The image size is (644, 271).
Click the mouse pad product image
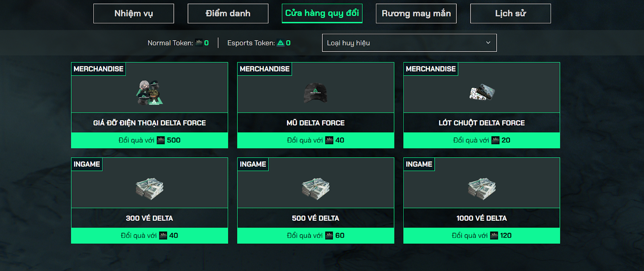click(x=482, y=92)
